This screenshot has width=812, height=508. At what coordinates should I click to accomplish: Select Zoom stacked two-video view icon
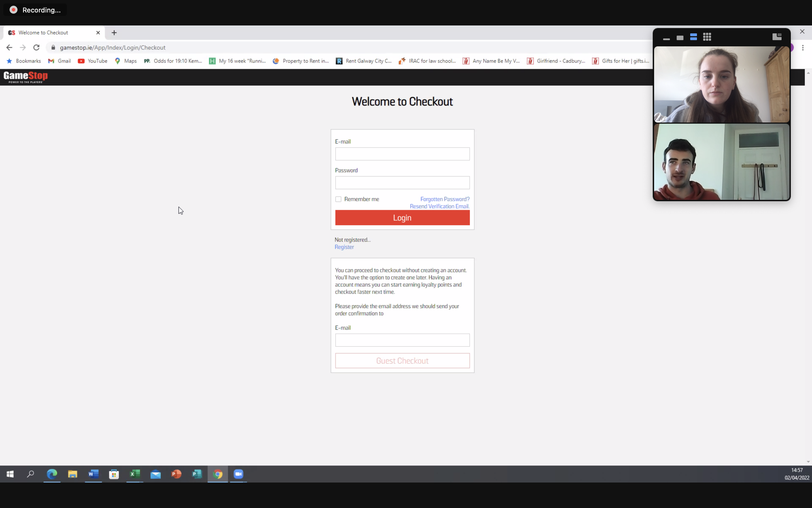693,37
